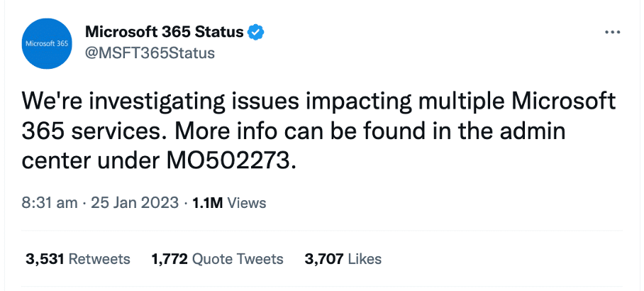Open the Microsoft 365 Status display name
The height and width of the screenshot is (291, 644).
pyautogui.click(x=165, y=32)
